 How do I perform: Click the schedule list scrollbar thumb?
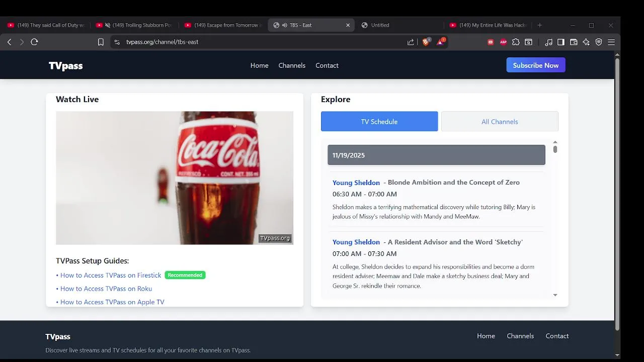(x=555, y=149)
